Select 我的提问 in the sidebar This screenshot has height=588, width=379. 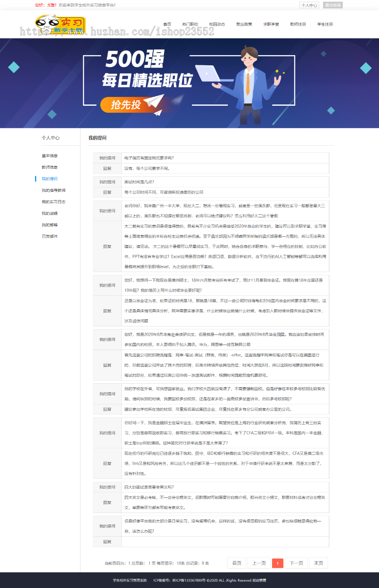tap(50, 179)
